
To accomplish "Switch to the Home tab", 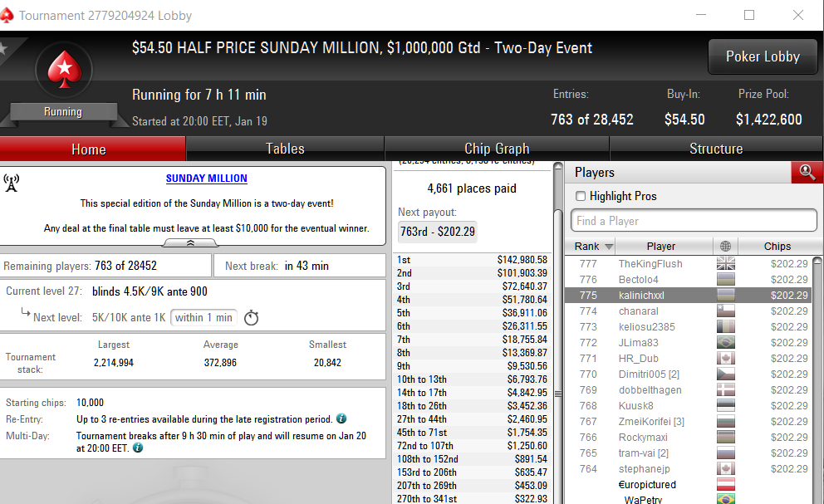I will click(x=92, y=149).
